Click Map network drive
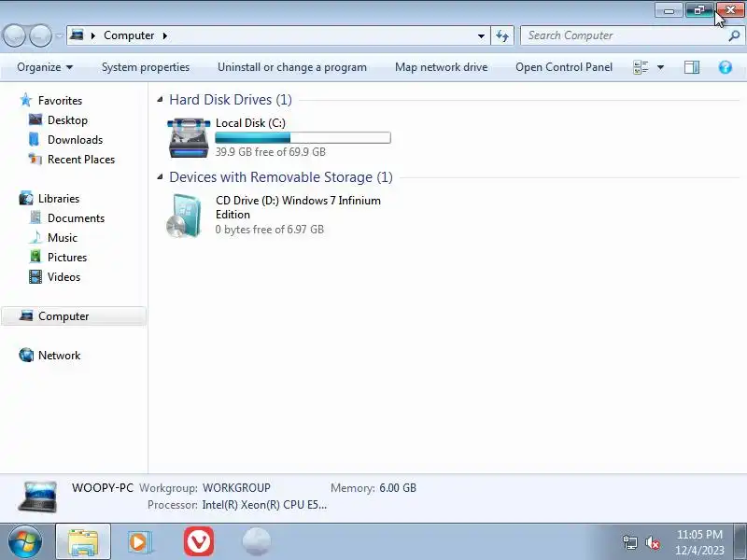Image resolution: width=747 pixels, height=560 pixels. (x=441, y=67)
